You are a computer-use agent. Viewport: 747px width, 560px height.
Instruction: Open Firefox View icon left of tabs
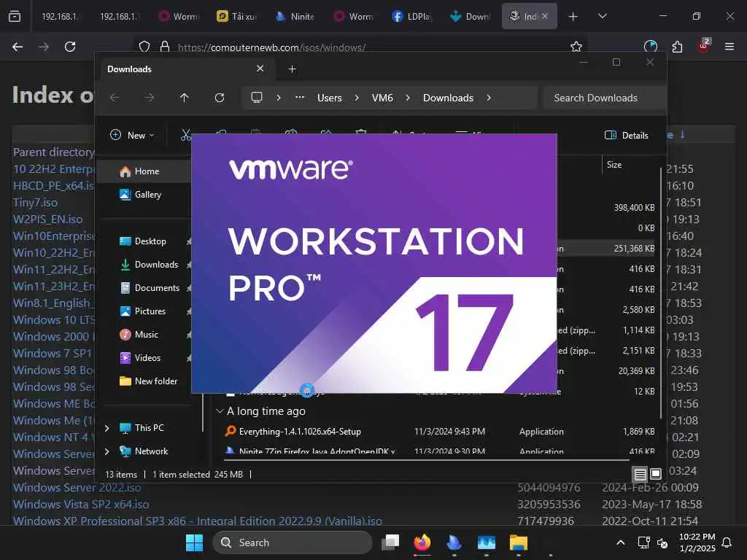(x=15, y=17)
